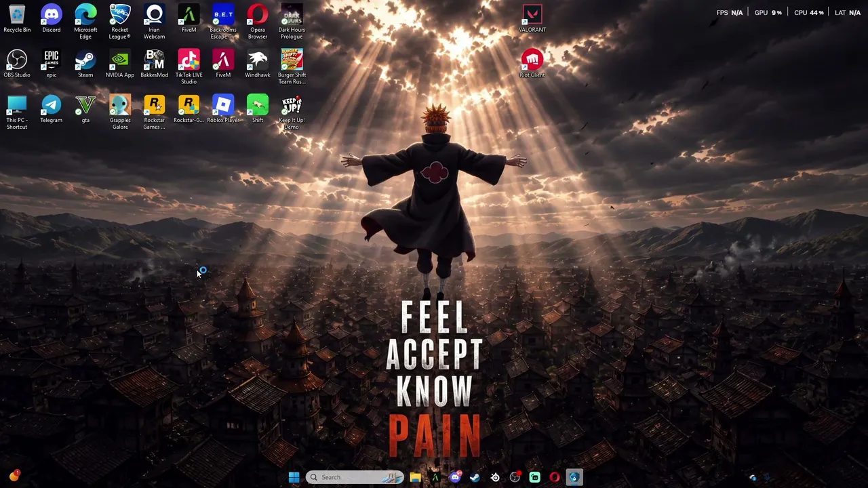Select the Recycle Bin desktop icon
This screenshot has width=868, height=488.
click(x=17, y=18)
